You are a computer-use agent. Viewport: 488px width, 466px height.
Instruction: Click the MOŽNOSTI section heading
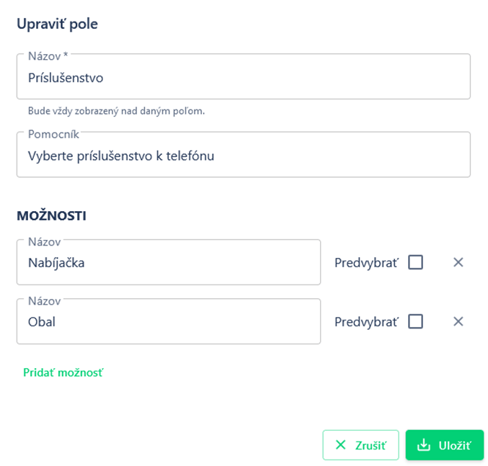click(51, 216)
